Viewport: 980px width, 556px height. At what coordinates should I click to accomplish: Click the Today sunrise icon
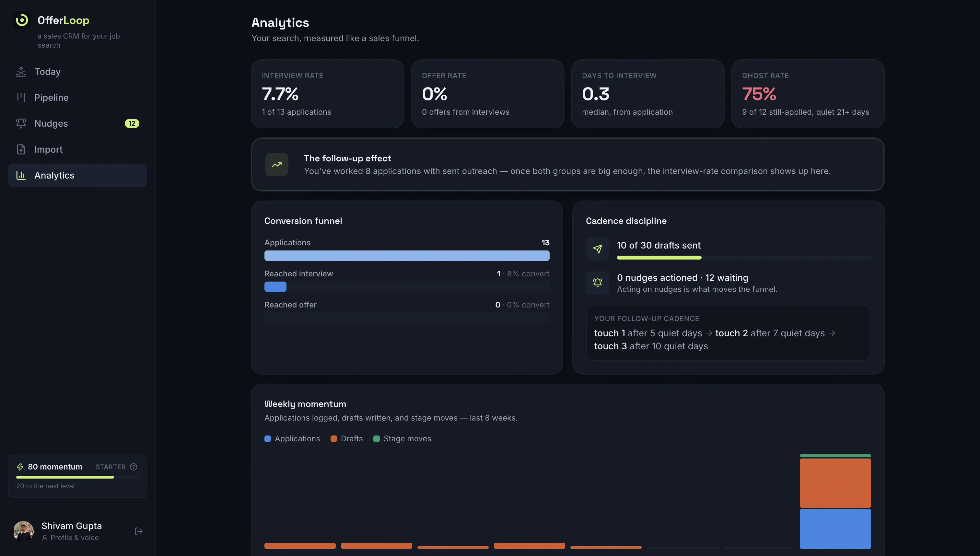click(21, 71)
